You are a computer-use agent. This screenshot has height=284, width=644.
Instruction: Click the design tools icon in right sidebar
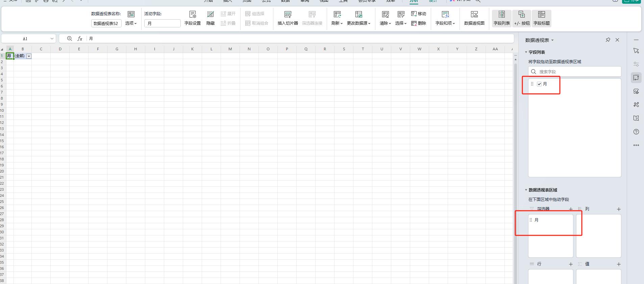click(x=636, y=105)
